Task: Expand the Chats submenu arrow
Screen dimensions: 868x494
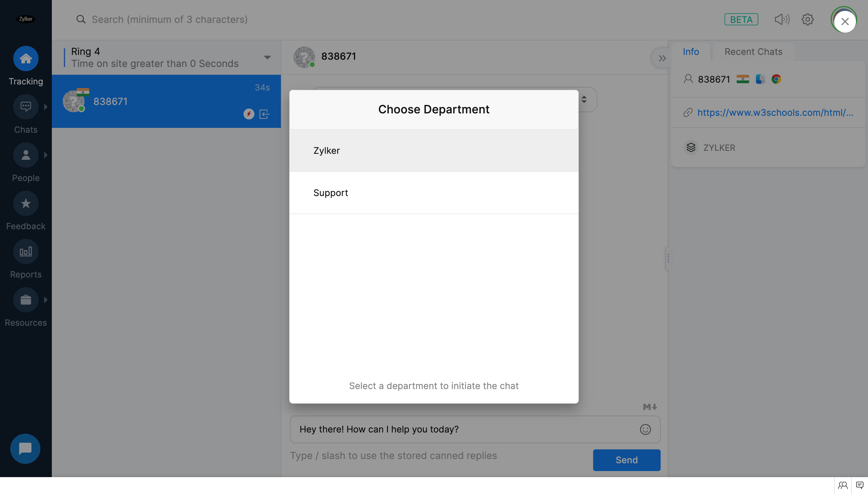Action: click(46, 107)
